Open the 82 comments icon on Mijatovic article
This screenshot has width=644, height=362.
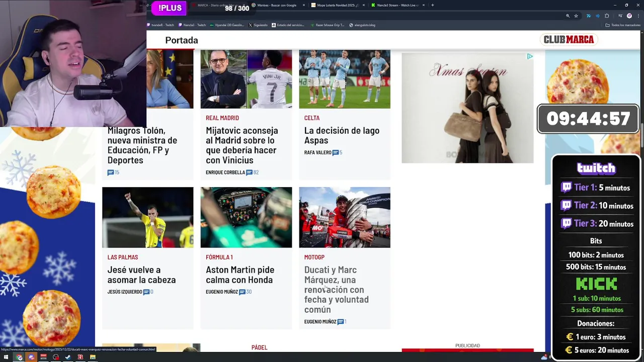pos(249,172)
